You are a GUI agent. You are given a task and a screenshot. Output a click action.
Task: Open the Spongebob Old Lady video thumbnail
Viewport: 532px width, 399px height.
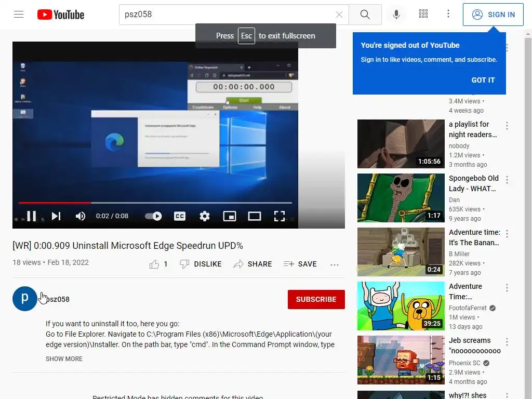point(401,198)
